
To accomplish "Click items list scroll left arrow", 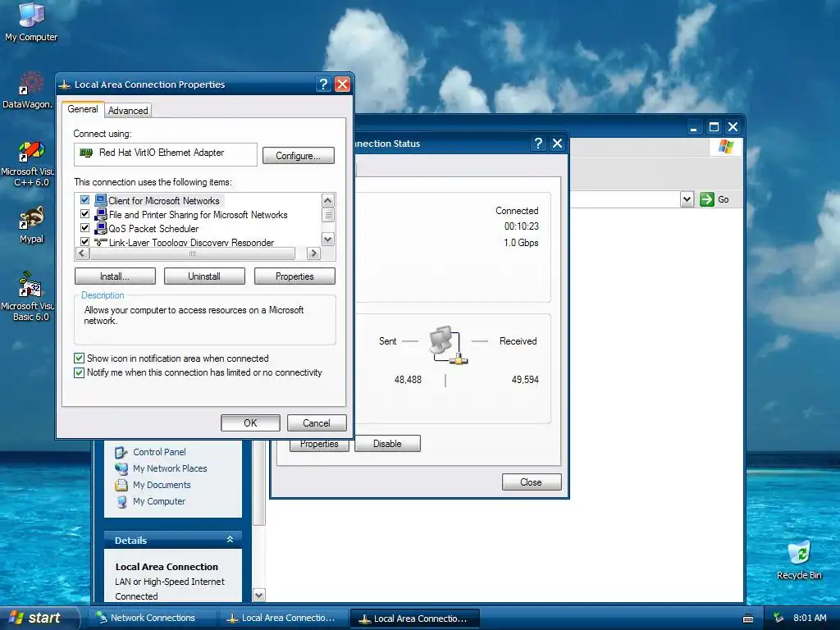I will pos(82,253).
